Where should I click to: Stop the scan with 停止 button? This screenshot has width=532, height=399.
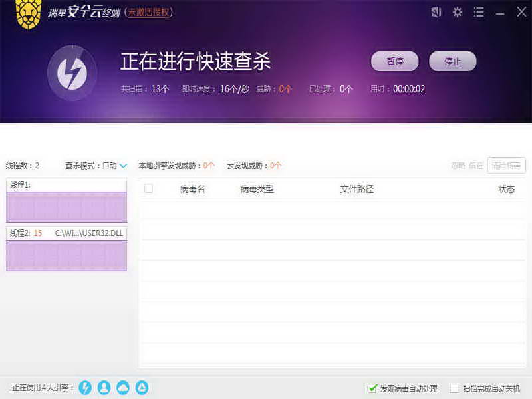(453, 61)
